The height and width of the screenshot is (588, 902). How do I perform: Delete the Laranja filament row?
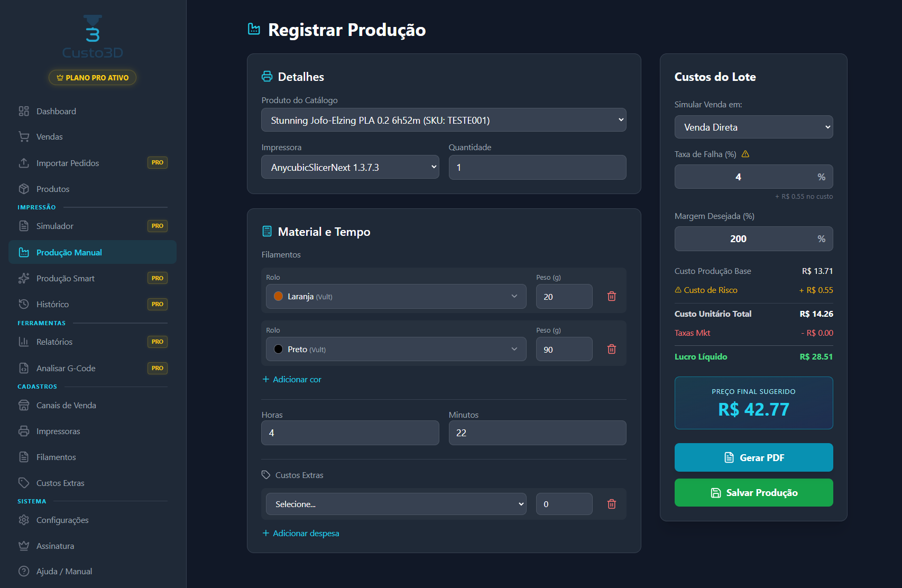pos(611,296)
